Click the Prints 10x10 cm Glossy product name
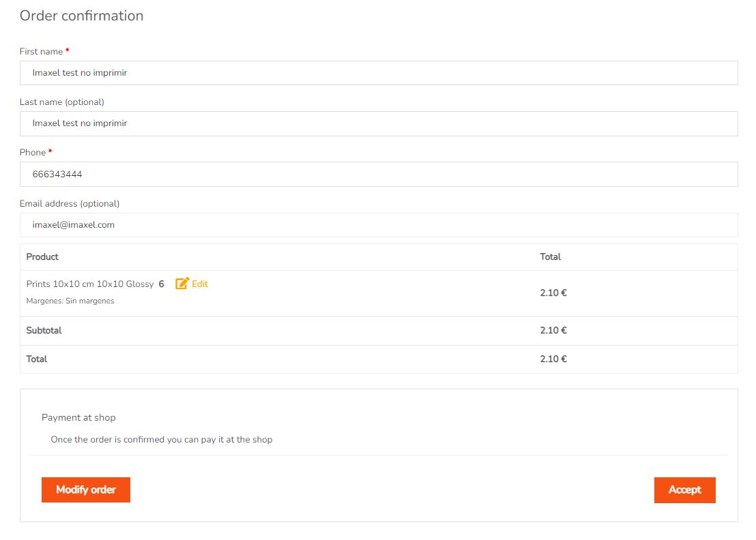This screenshot has width=756, height=540. tap(89, 284)
